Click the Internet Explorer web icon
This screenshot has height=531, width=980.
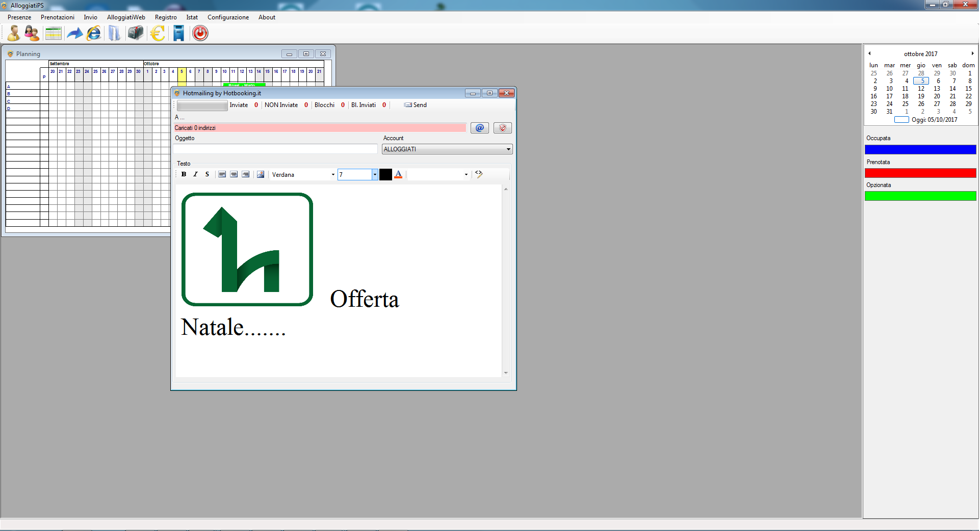click(94, 34)
